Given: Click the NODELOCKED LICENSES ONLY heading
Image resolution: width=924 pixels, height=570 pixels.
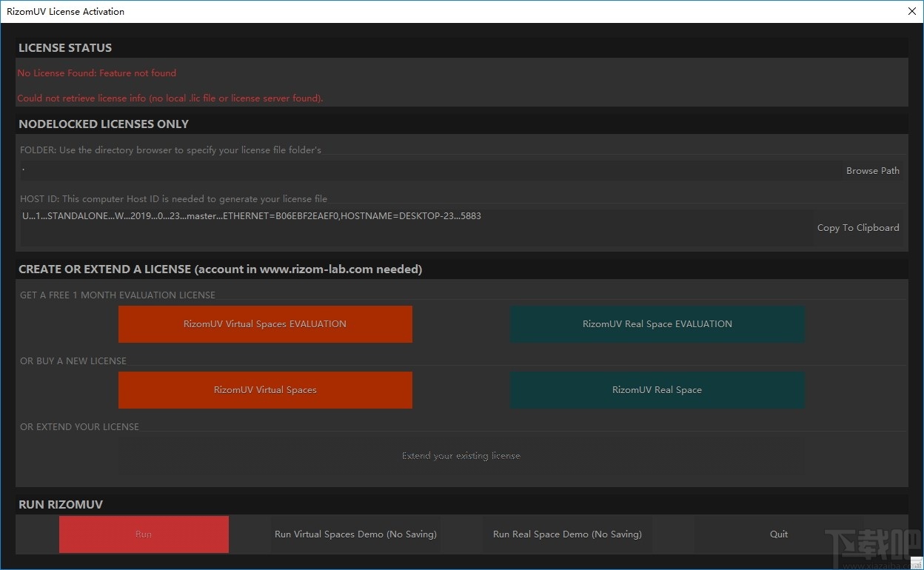Looking at the screenshot, I should click(x=104, y=124).
